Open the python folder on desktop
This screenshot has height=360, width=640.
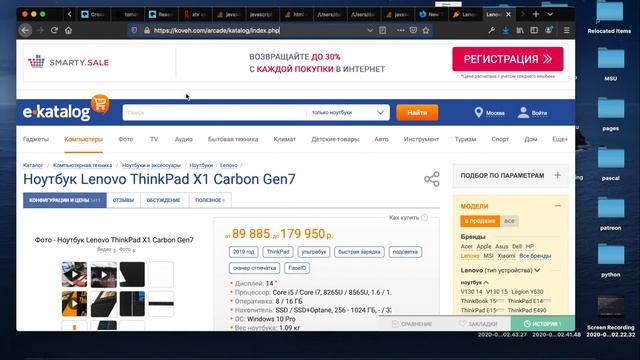coord(611,260)
